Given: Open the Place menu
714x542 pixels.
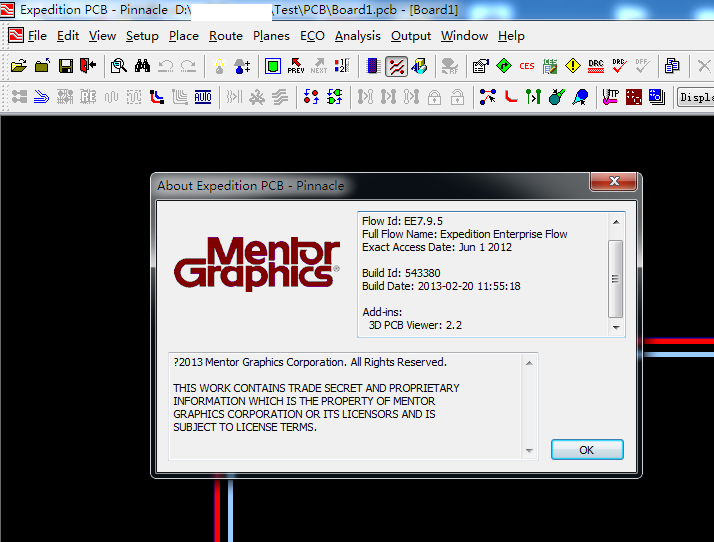Looking at the screenshot, I should [x=184, y=36].
